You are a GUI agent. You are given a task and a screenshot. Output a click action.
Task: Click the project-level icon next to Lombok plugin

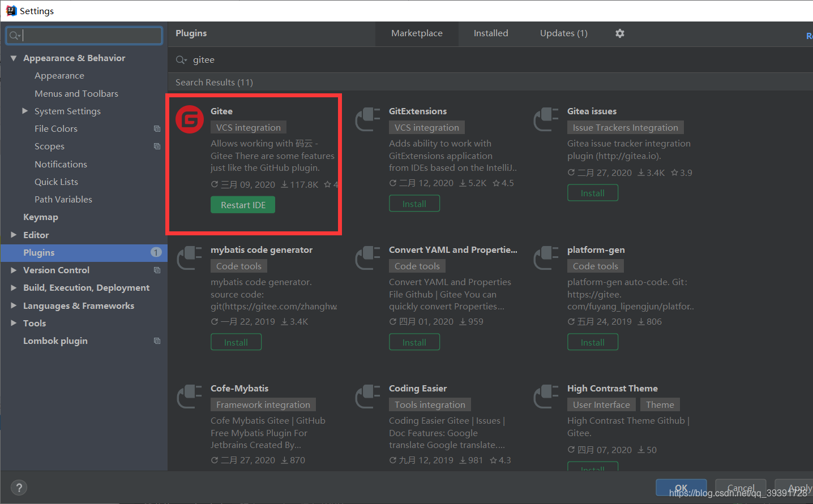(157, 341)
